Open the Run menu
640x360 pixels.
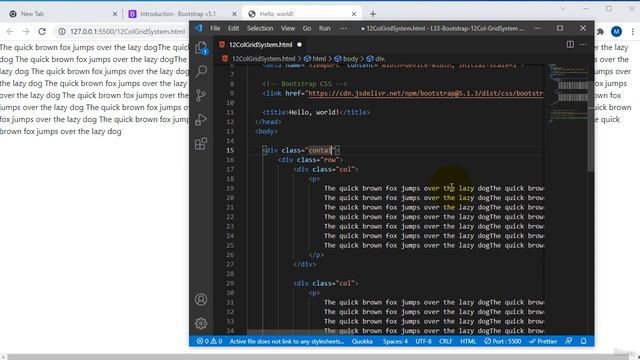[325, 28]
